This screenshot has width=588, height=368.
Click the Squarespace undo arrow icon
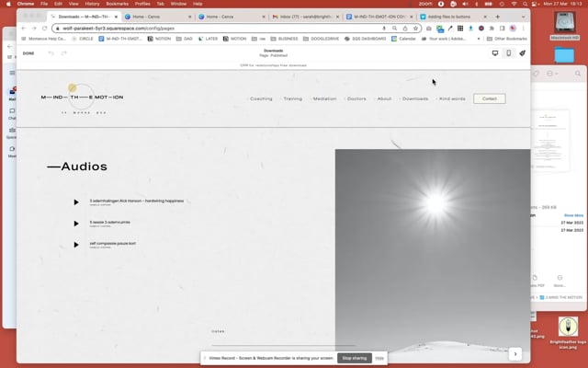[51, 53]
